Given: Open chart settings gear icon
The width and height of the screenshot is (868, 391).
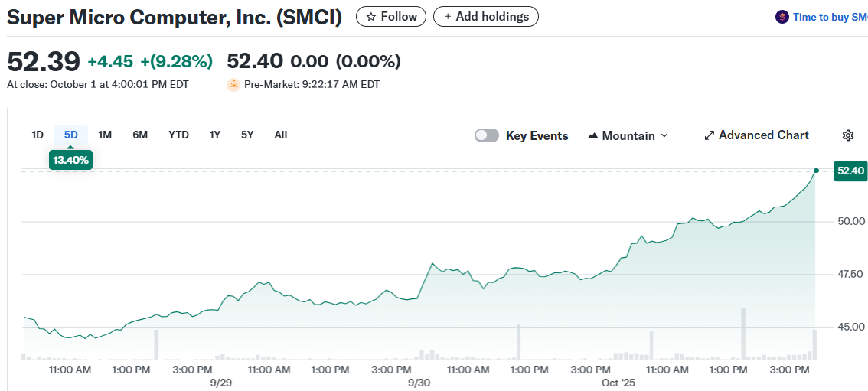Looking at the screenshot, I should [847, 135].
